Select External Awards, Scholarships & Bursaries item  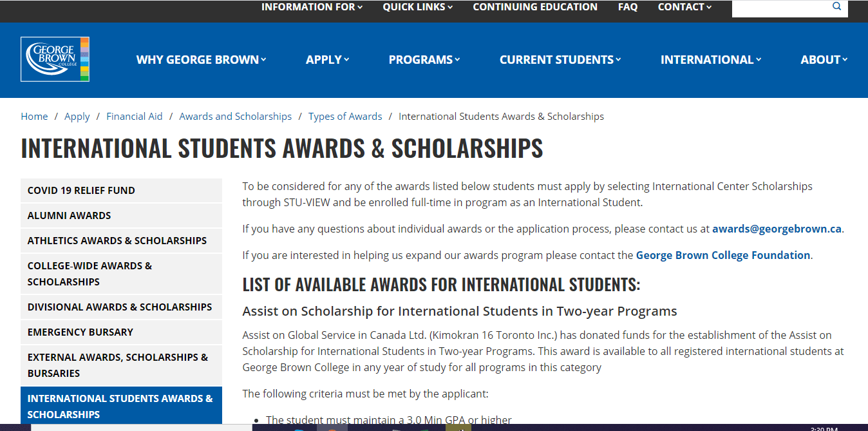point(121,365)
